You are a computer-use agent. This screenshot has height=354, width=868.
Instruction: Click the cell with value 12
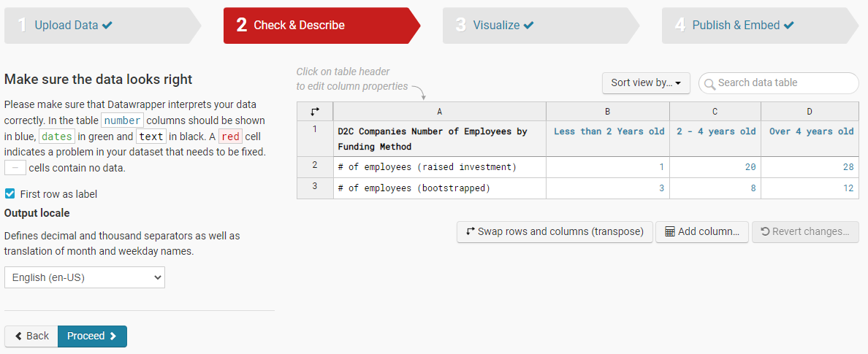[x=810, y=188]
